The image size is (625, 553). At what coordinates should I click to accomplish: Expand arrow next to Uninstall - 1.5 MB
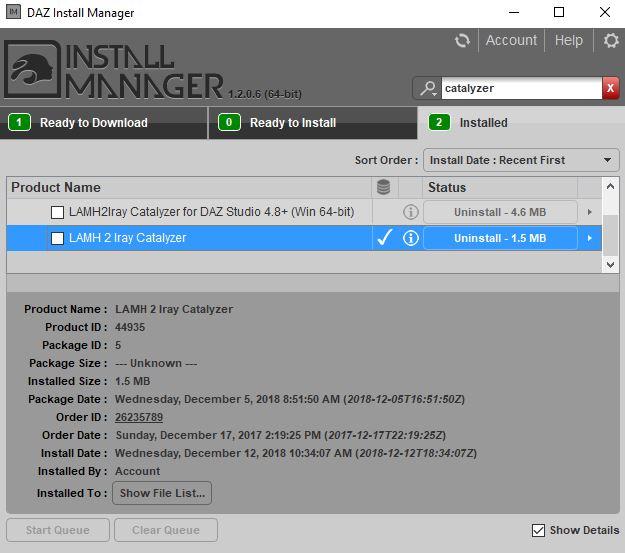click(x=590, y=238)
